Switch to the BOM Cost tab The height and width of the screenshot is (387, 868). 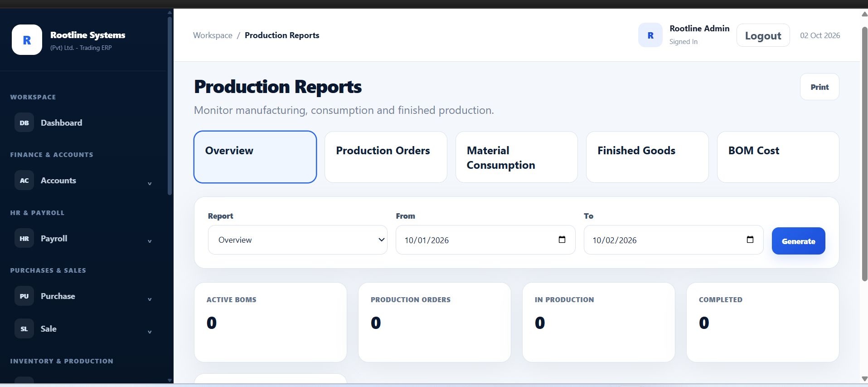[x=778, y=157]
